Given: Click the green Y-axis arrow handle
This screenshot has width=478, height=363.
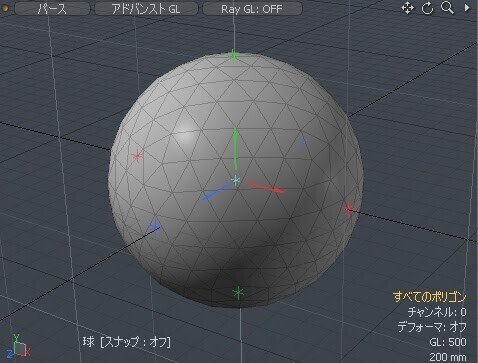Looking at the screenshot, I should tap(235, 148).
